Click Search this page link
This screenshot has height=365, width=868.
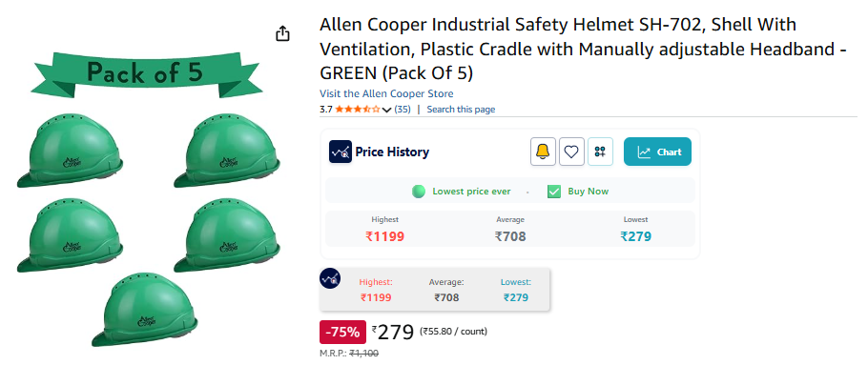pyautogui.click(x=461, y=110)
